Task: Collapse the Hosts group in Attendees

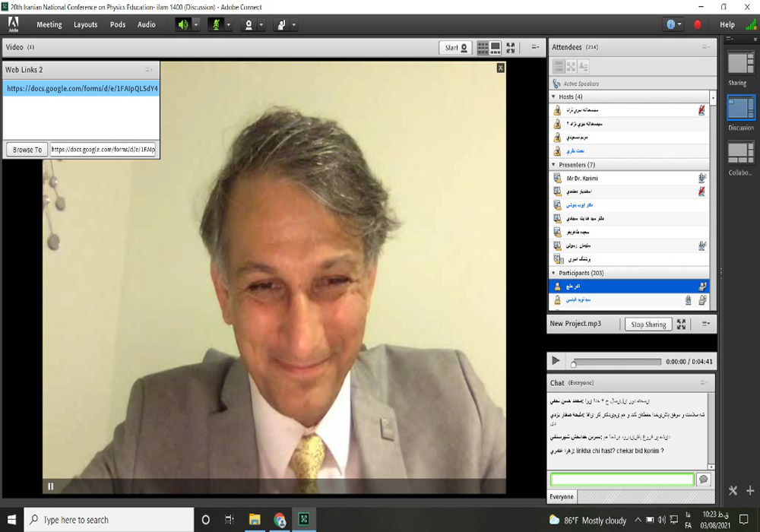Action: [x=553, y=97]
